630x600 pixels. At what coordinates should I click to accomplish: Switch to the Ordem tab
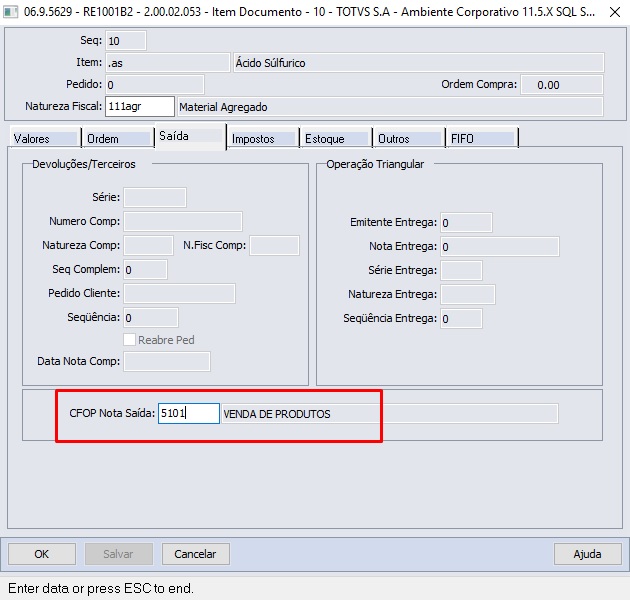point(117,139)
